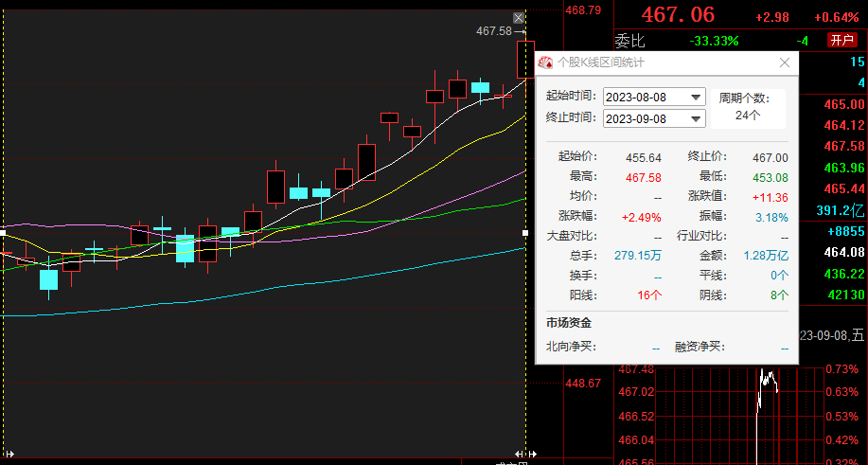The height and width of the screenshot is (465, 868).
Task: Close the K-line interval statistics dialog
Action: point(785,63)
